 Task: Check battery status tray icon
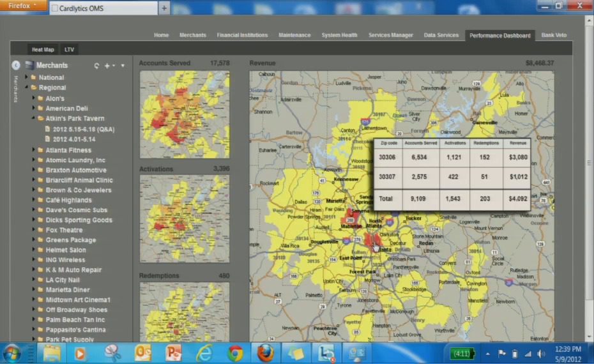(514, 354)
